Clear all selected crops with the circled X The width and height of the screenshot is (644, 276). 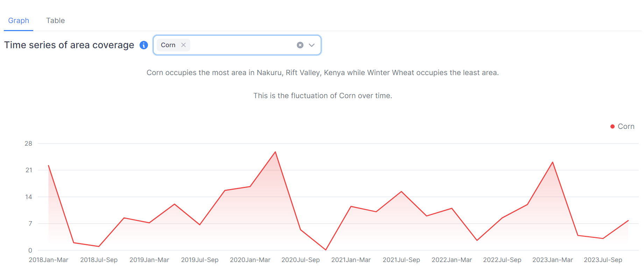coord(300,45)
